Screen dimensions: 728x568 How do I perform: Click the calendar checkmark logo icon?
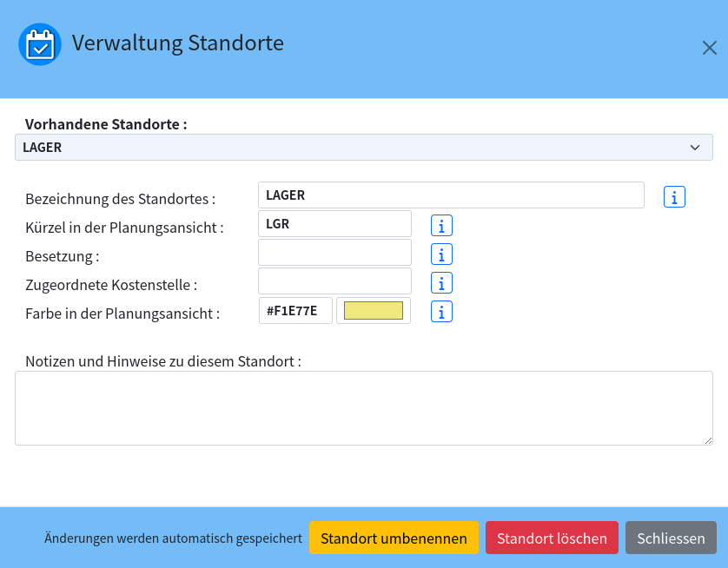click(x=40, y=44)
